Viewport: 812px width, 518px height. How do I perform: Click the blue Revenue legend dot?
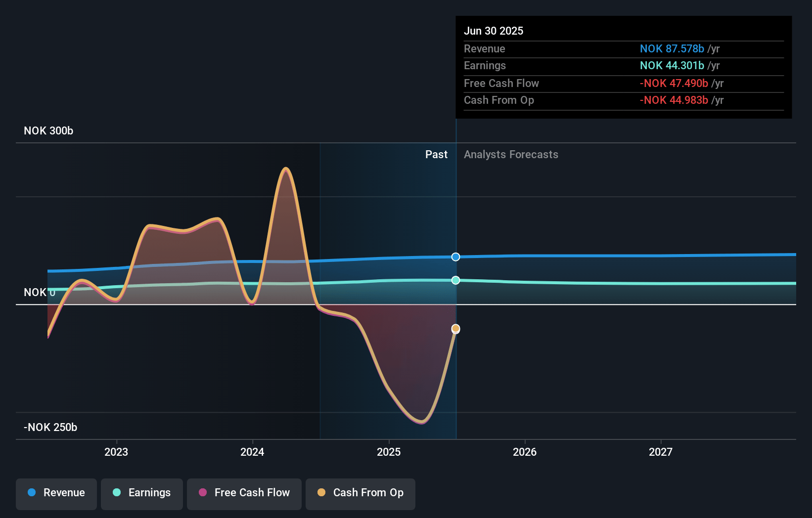pos(32,492)
